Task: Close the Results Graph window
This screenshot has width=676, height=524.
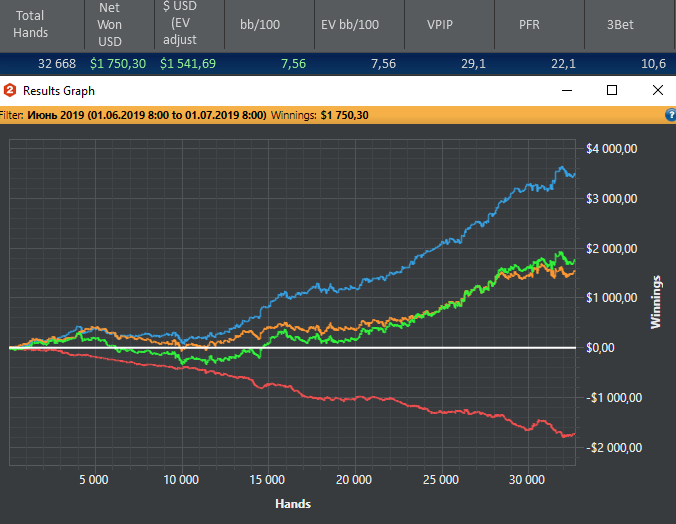Action: coord(658,90)
